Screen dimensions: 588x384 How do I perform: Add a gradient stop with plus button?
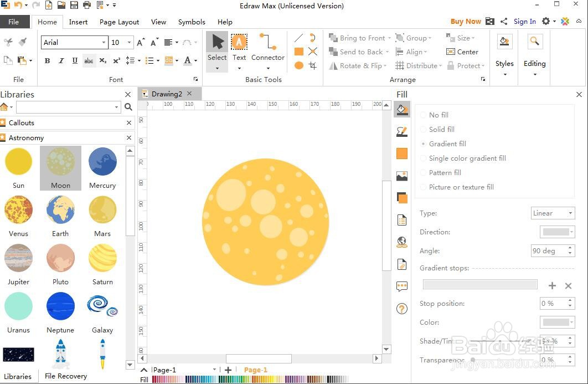click(552, 286)
